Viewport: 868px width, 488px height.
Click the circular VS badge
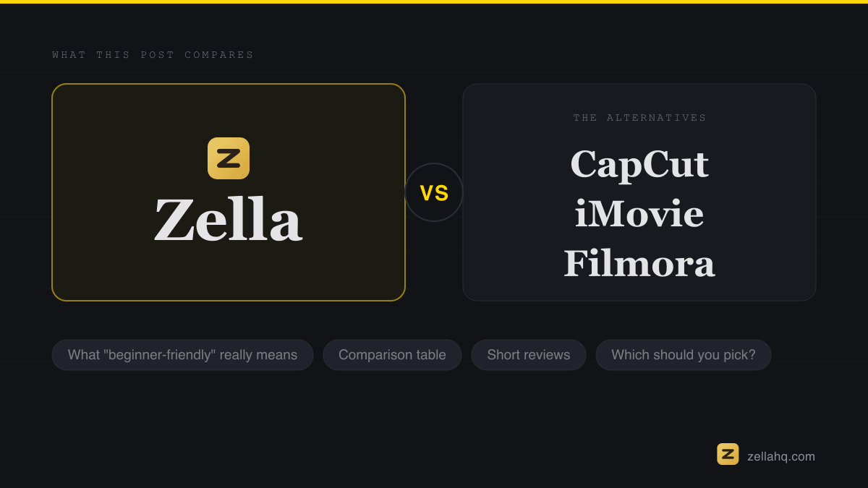click(x=434, y=192)
